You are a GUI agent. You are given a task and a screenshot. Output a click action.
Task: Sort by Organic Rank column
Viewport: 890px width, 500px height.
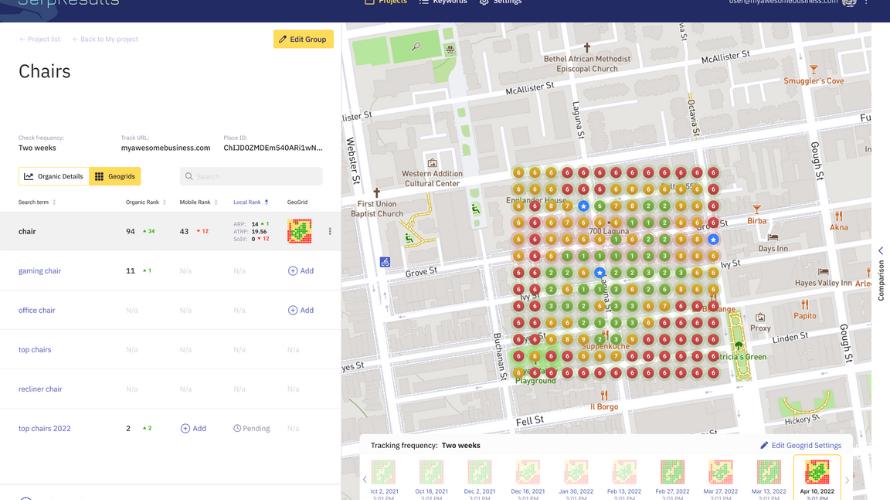(142, 202)
